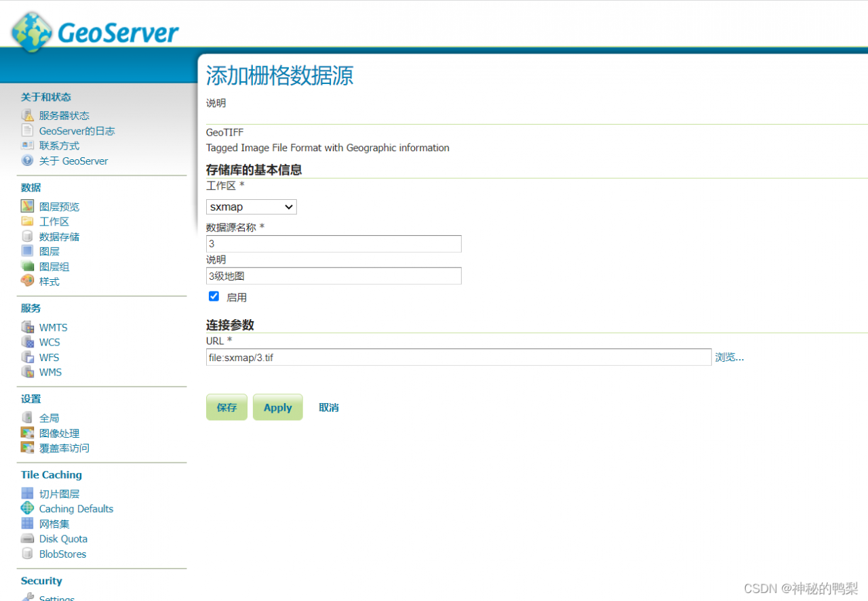The width and height of the screenshot is (868, 601).
Task: Open the 工作区 sxmap dropdown
Action: click(252, 207)
